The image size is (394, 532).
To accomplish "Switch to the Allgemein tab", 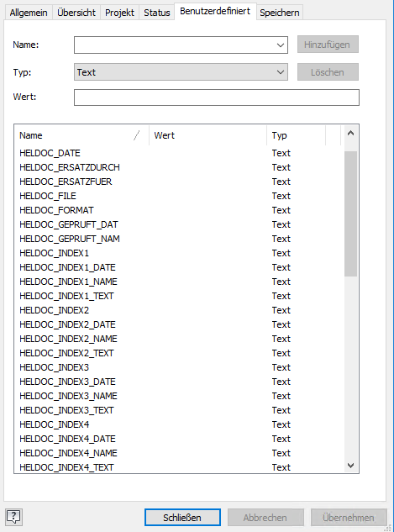I will pyautogui.click(x=29, y=13).
